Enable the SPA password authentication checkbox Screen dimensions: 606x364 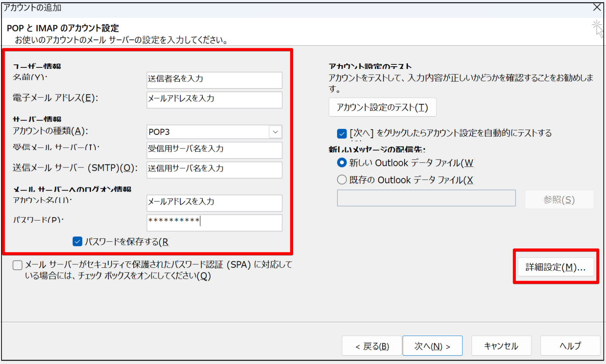point(17,265)
